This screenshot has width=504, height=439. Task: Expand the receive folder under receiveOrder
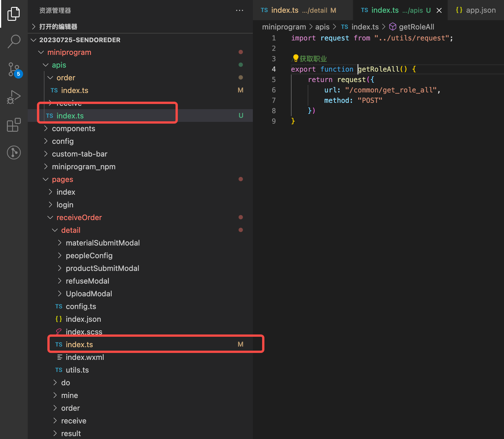pyautogui.click(x=140, y=421)
